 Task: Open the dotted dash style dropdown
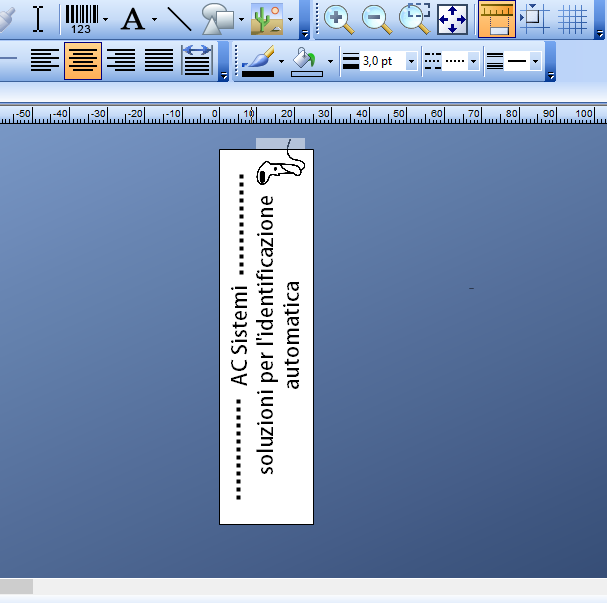point(473,61)
